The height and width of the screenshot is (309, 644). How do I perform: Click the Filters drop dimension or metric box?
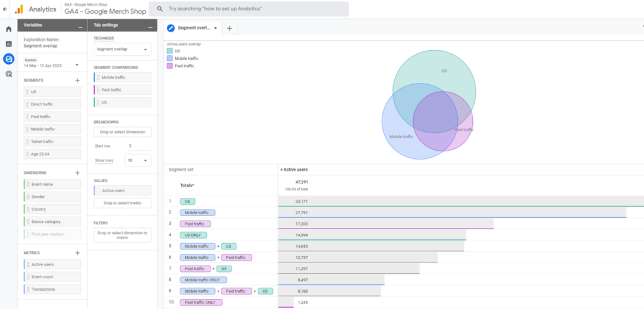123,235
